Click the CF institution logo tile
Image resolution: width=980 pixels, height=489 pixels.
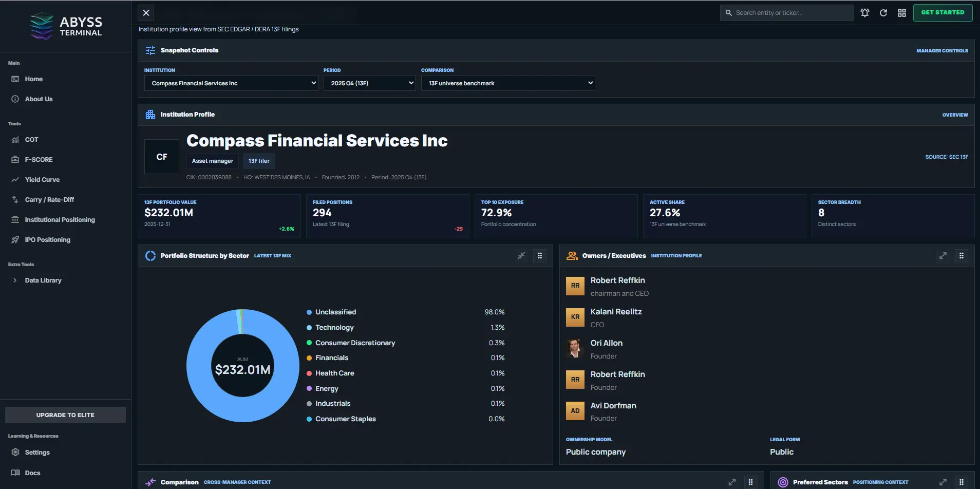(x=162, y=157)
